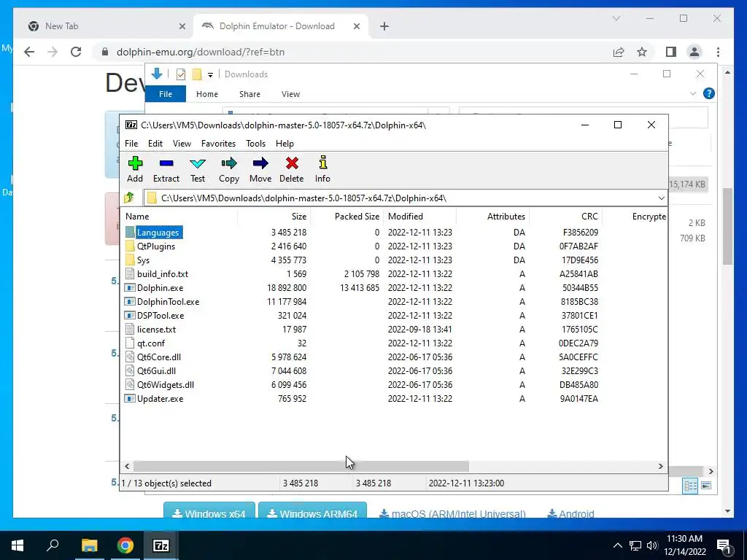
Task: Click the Move toolbar icon
Action: (x=260, y=163)
